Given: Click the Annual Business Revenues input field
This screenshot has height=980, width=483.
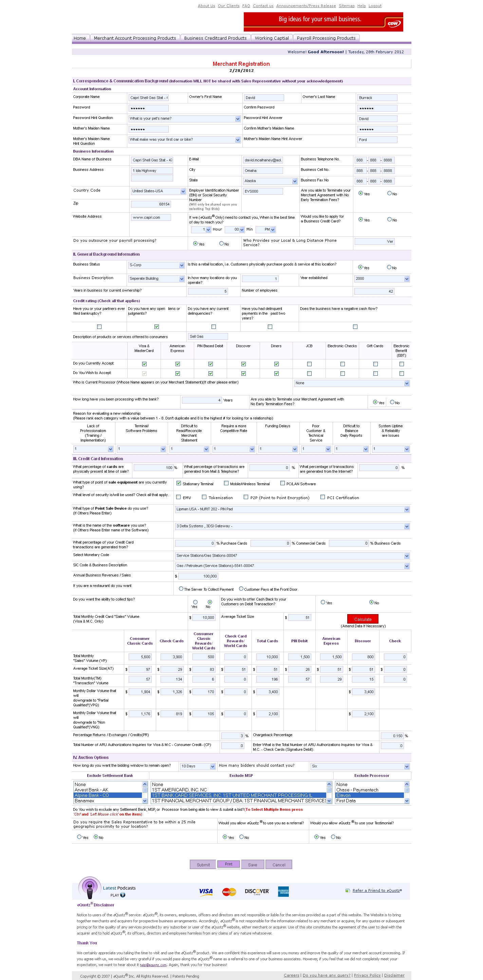Looking at the screenshot, I should [x=198, y=576].
